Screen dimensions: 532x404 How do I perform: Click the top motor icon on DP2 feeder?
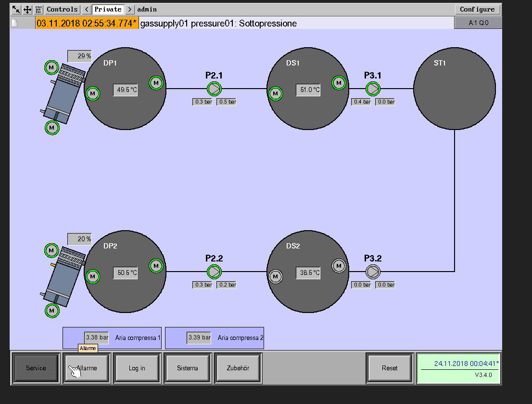[x=51, y=250]
